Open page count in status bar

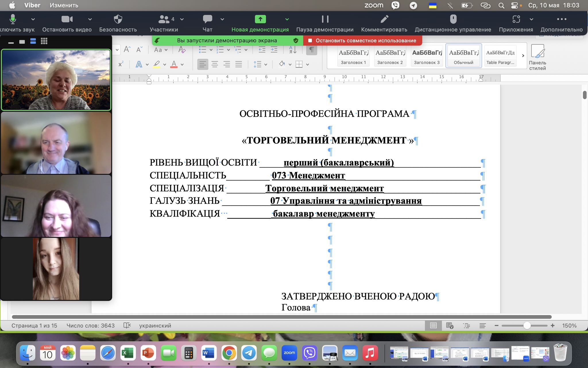(34, 325)
